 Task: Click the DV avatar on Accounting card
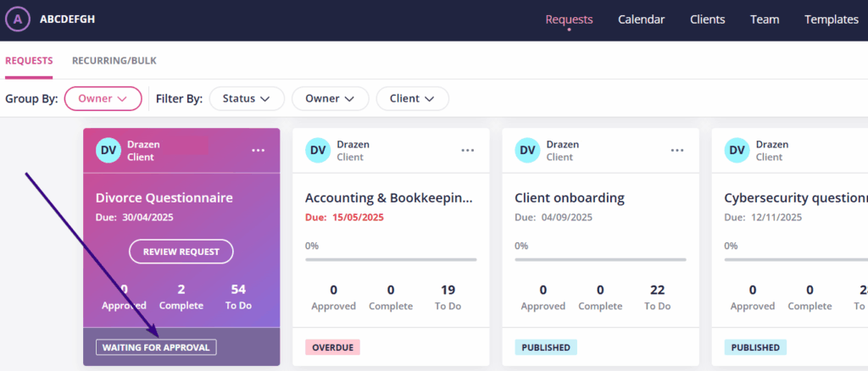pyautogui.click(x=318, y=151)
